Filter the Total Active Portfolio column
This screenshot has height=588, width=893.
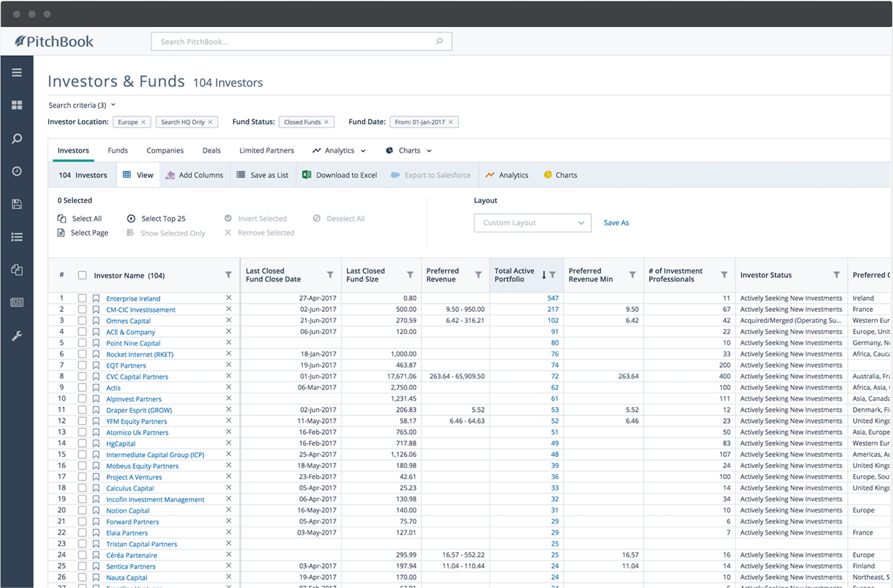[x=553, y=275]
